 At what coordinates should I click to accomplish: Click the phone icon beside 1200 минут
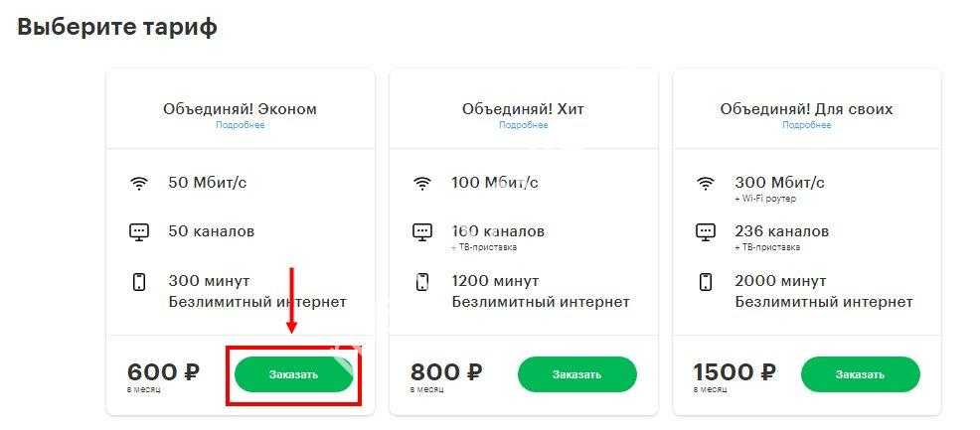tap(422, 282)
